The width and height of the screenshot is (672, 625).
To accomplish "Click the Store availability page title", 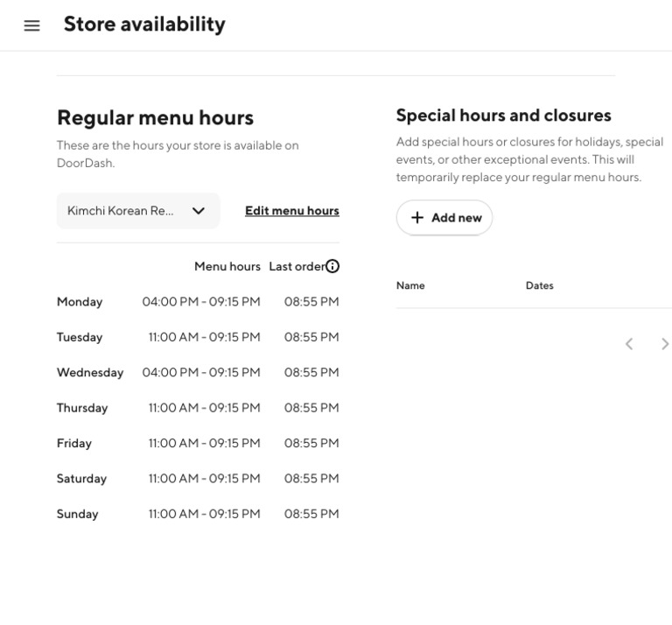I will pyautogui.click(x=144, y=25).
